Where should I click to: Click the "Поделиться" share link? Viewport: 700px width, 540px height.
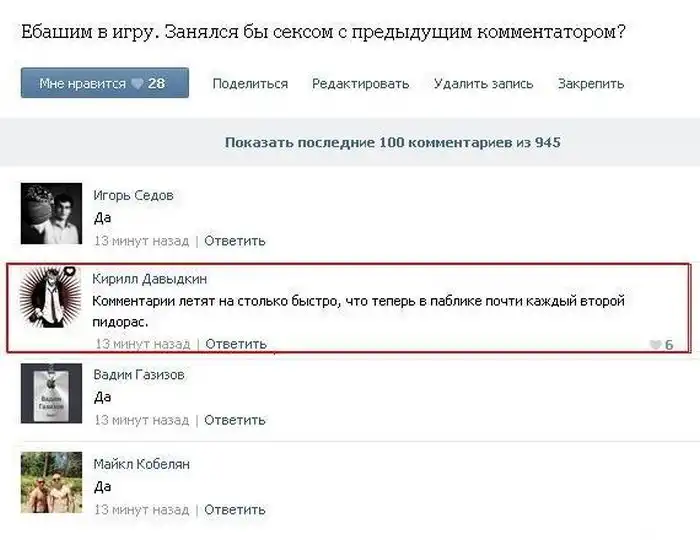coord(250,84)
